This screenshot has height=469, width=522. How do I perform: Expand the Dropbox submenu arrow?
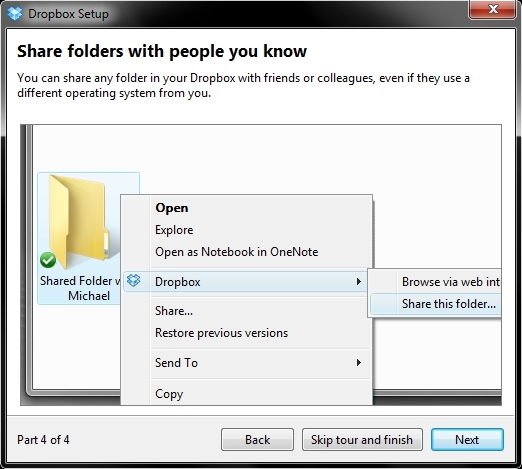[359, 282]
